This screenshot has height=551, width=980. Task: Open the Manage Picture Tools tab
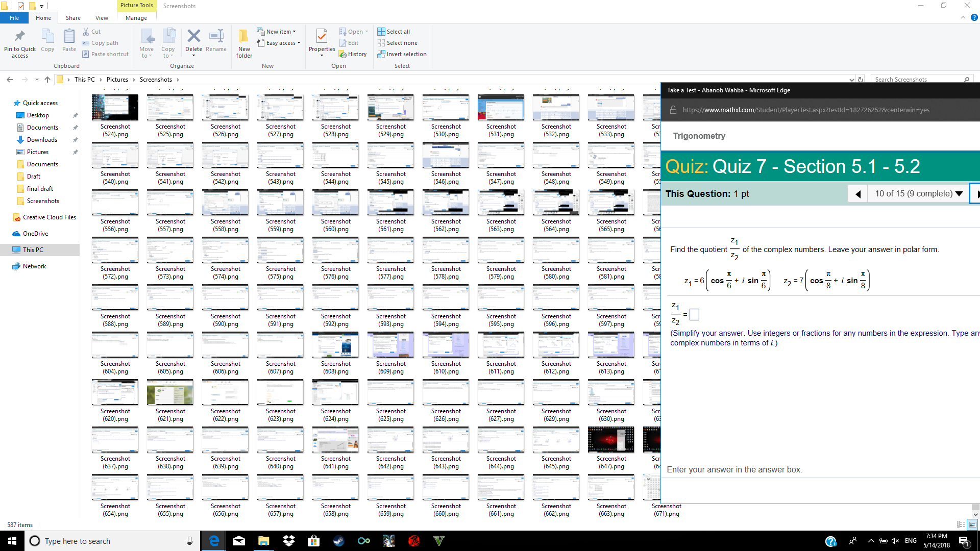[136, 18]
